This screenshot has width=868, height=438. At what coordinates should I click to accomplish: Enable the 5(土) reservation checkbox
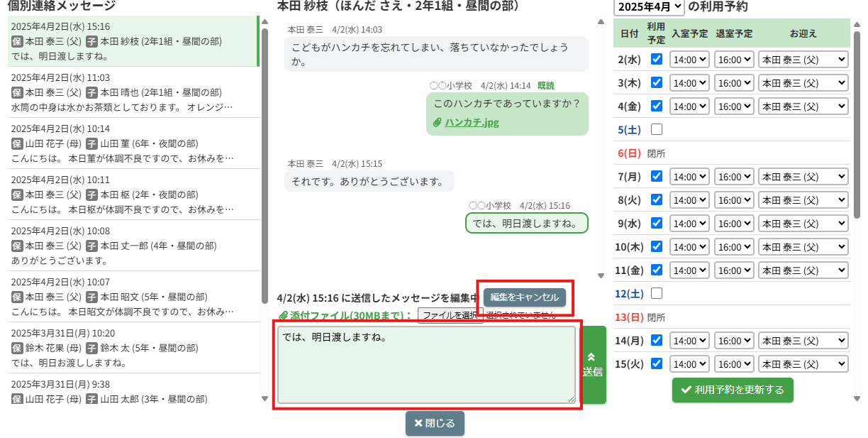coord(657,129)
